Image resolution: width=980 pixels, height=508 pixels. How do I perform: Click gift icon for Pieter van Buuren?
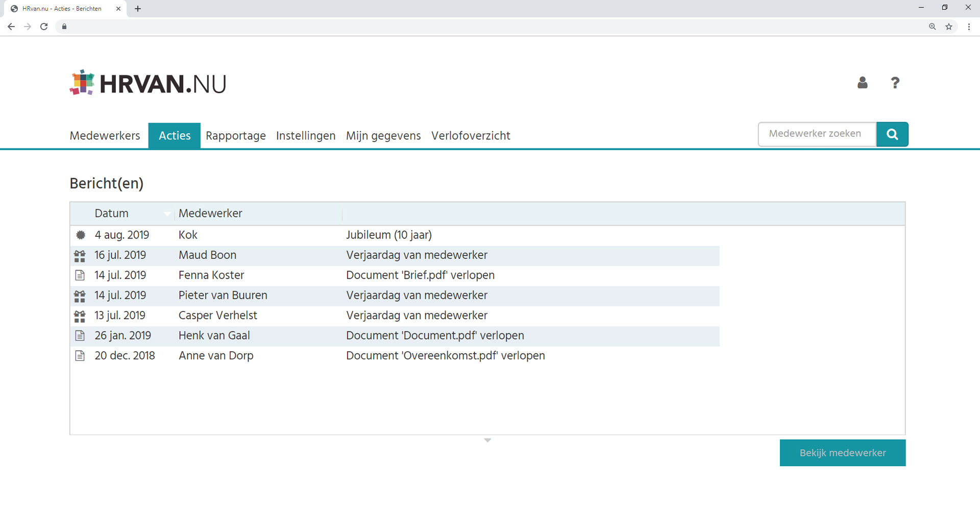(80, 296)
